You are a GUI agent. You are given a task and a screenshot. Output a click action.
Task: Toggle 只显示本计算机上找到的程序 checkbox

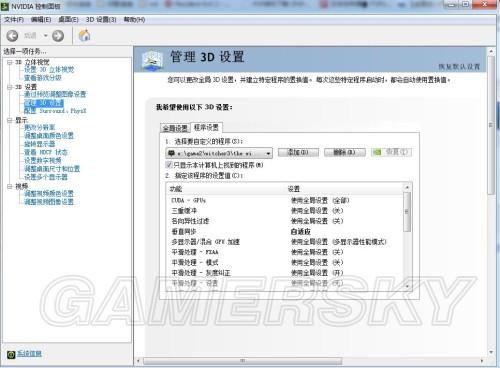(169, 165)
